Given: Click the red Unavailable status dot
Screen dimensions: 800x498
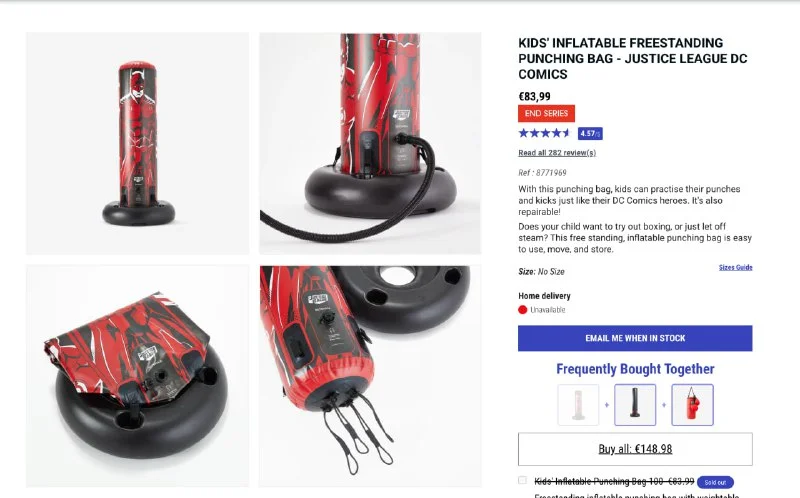Looking at the screenshot, I should [x=522, y=310].
